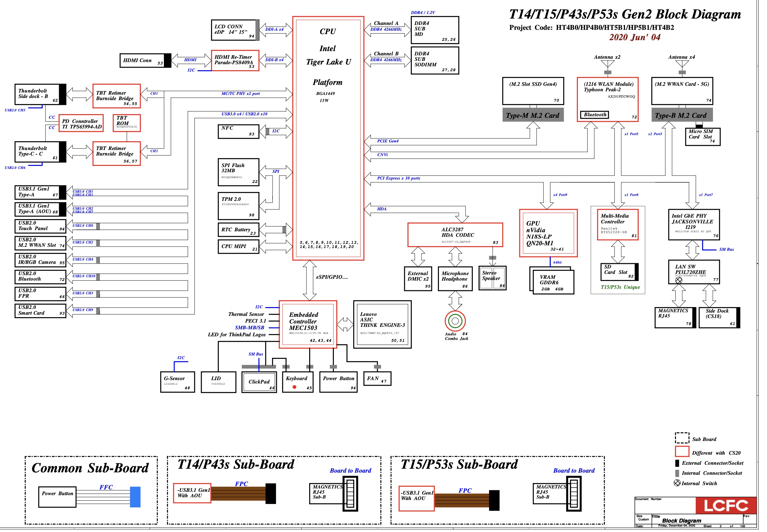
Task: Select the Power Button block in Common Sub-Board
Action: tap(57, 497)
